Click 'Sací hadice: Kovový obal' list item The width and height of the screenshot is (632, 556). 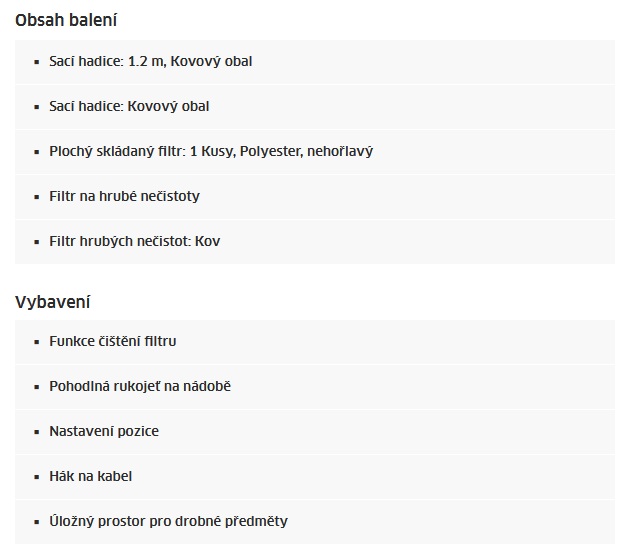tap(315, 107)
